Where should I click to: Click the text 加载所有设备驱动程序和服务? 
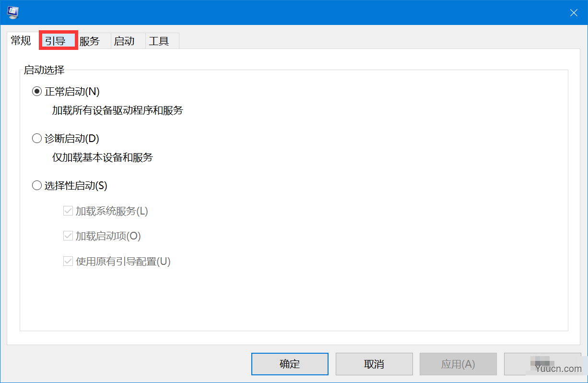coord(118,110)
